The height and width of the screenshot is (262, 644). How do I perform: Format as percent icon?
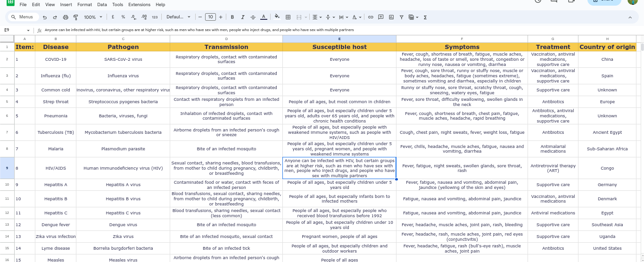point(123,17)
